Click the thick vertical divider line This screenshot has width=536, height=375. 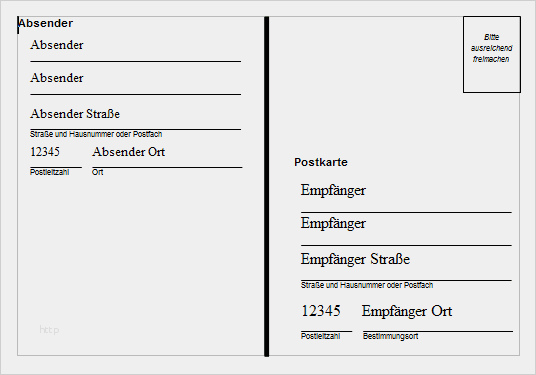(x=267, y=187)
